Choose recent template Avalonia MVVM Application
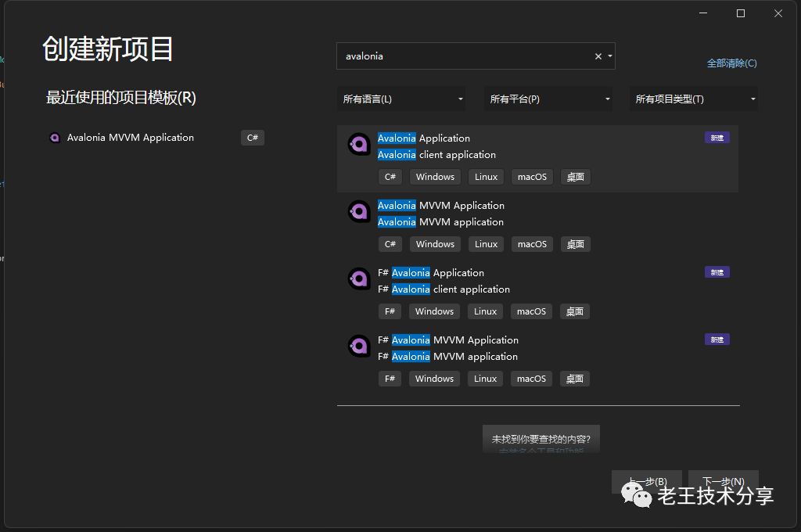 click(x=156, y=138)
